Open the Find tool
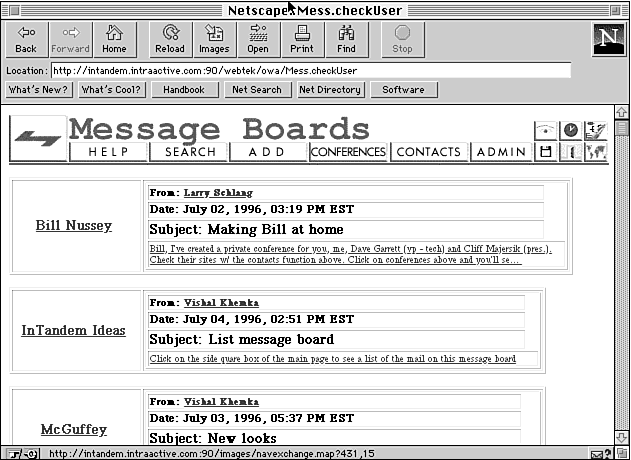The width and height of the screenshot is (631, 460). [346, 39]
